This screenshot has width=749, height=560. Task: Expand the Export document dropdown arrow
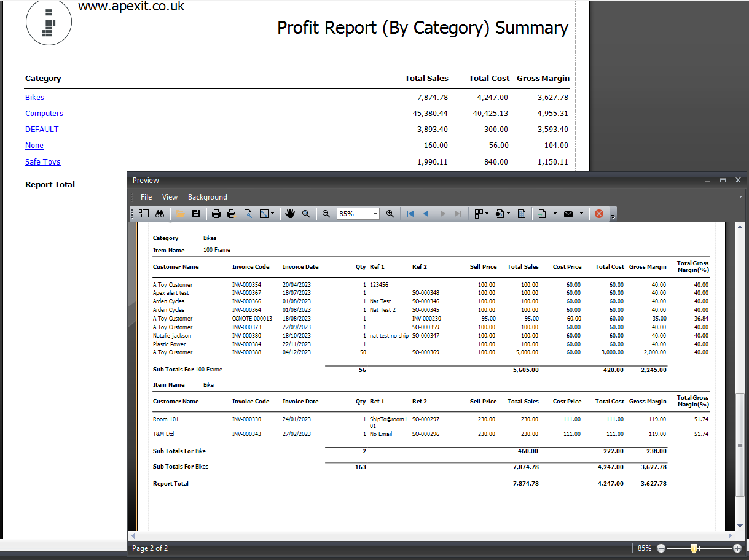554,214
